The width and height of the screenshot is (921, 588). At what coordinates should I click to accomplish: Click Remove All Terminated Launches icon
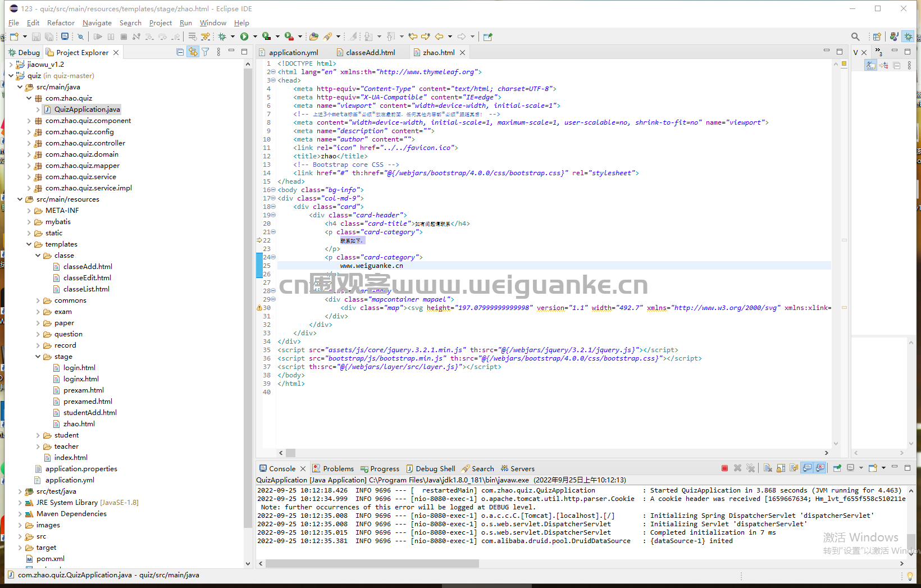[x=751, y=468]
